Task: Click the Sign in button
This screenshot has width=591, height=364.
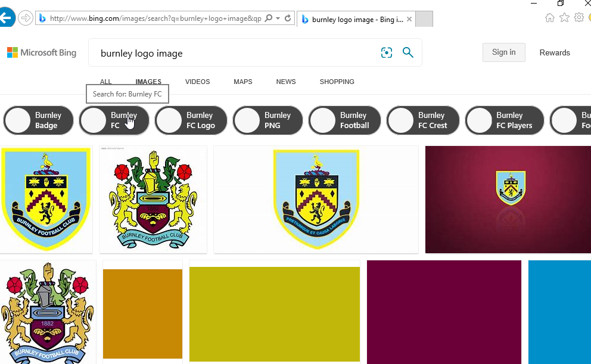Action: (503, 52)
